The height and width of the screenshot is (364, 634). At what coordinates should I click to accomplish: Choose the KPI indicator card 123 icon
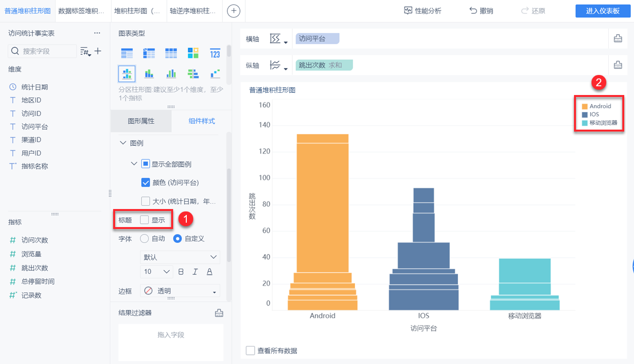coord(215,53)
